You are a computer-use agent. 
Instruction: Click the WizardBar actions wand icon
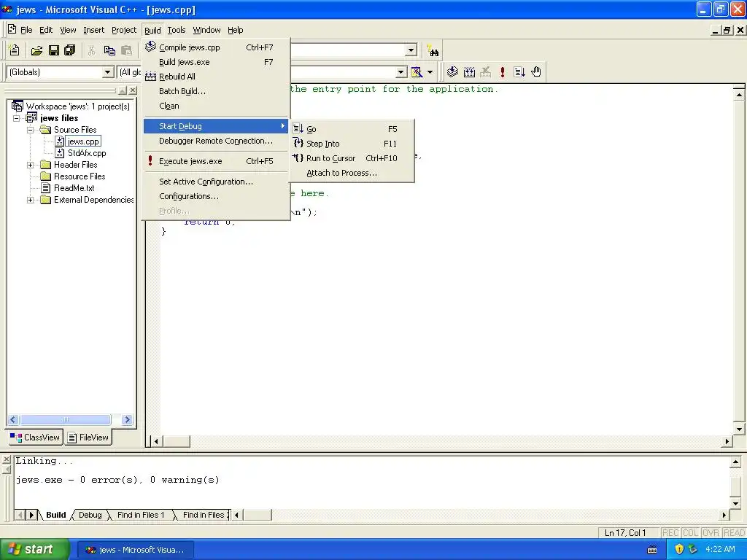coord(417,72)
